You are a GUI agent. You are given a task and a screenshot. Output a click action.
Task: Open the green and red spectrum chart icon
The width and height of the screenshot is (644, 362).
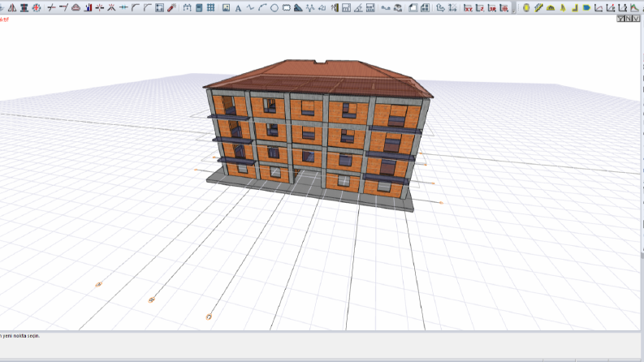pos(634,7)
